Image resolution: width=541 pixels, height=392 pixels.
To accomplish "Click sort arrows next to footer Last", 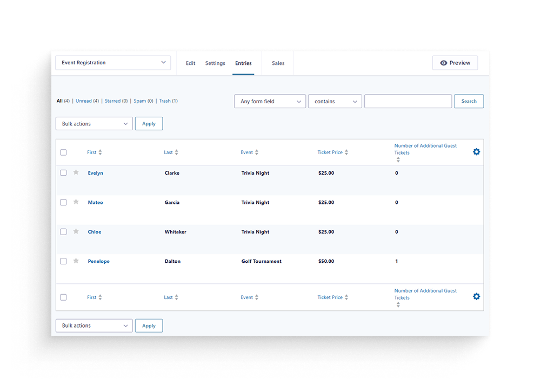I will click(176, 297).
